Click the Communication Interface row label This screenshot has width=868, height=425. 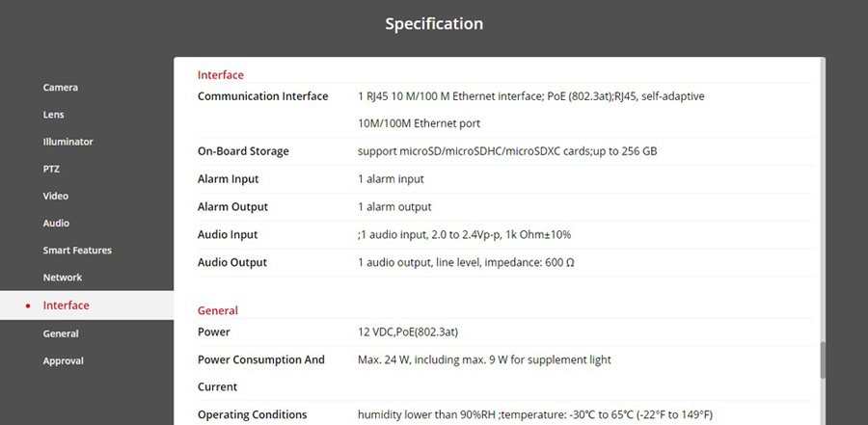pyautogui.click(x=262, y=96)
